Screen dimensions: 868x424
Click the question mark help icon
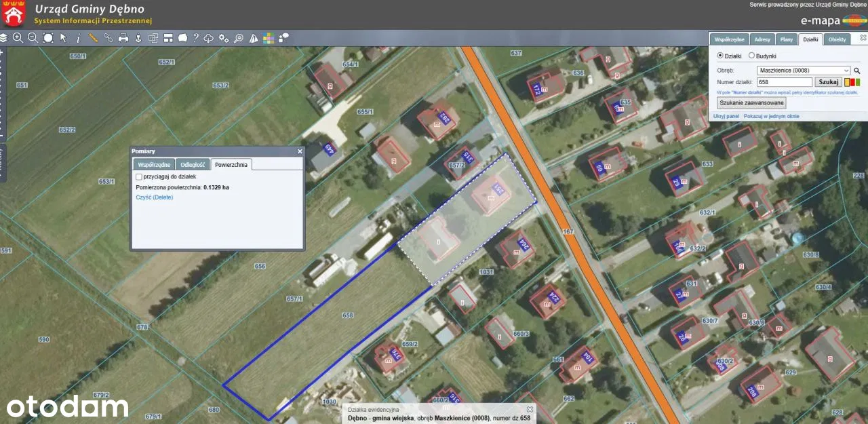pyautogui.click(x=195, y=38)
